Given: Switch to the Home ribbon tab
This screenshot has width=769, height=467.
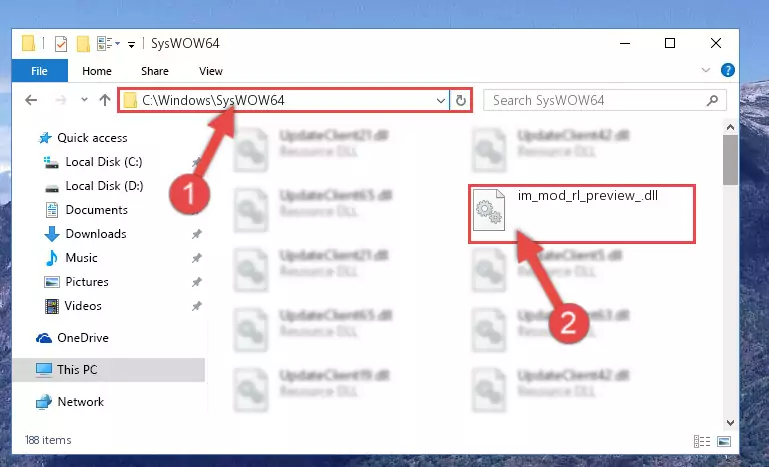Looking at the screenshot, I should click(x=97, y=71).
